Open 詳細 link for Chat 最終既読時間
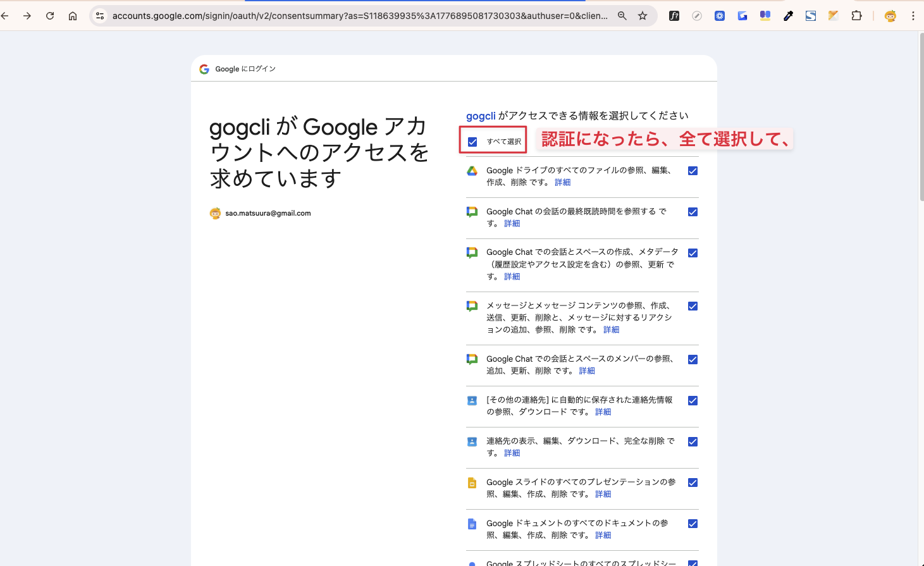Screen dimensions: 924x566 click(x=512, y=223)
